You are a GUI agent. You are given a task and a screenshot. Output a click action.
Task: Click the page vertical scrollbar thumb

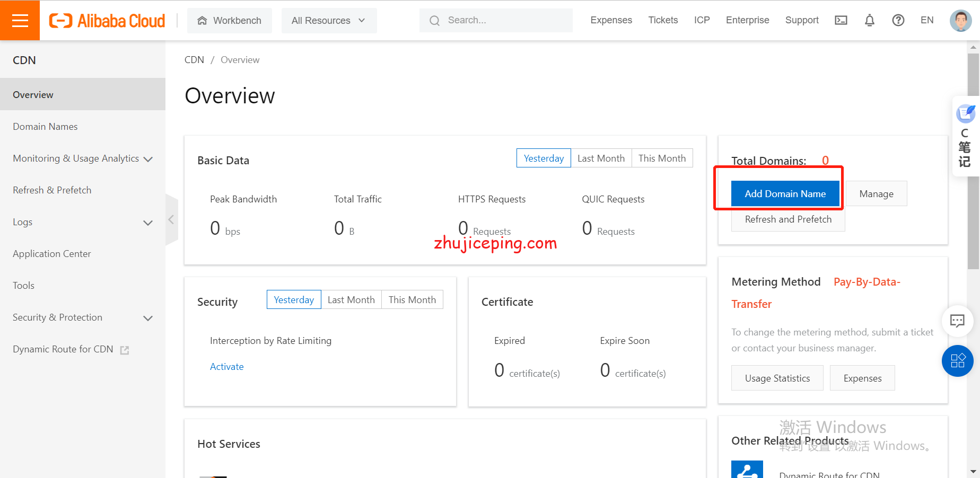[973, 162]
